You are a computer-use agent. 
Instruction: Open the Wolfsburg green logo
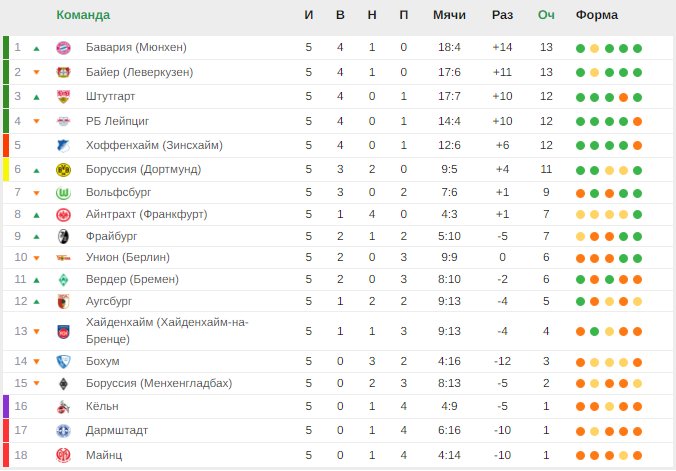point(63,193)
